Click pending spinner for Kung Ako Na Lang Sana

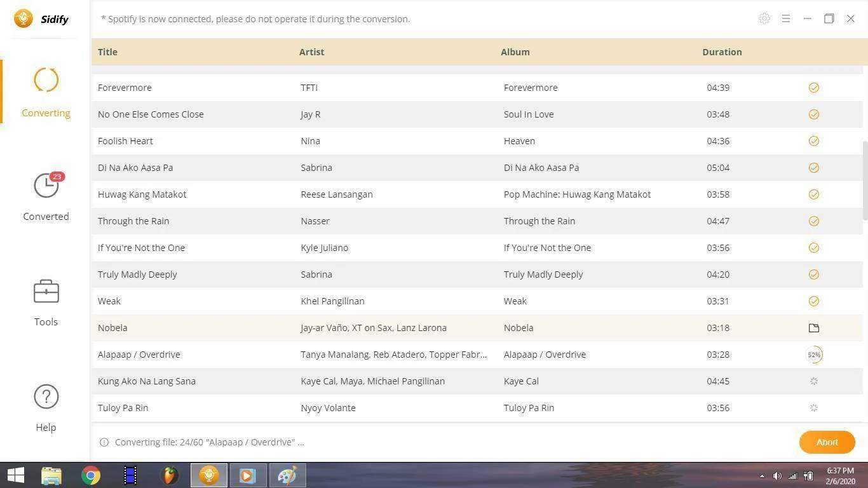pyautogui.click(x=814, y=381)
